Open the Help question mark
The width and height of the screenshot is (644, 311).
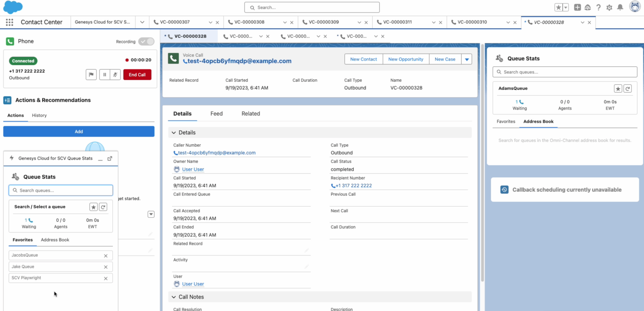click(599, 7)
